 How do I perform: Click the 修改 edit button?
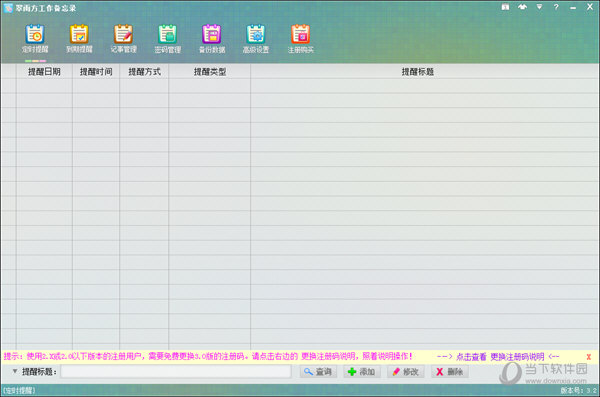[406, 372]
